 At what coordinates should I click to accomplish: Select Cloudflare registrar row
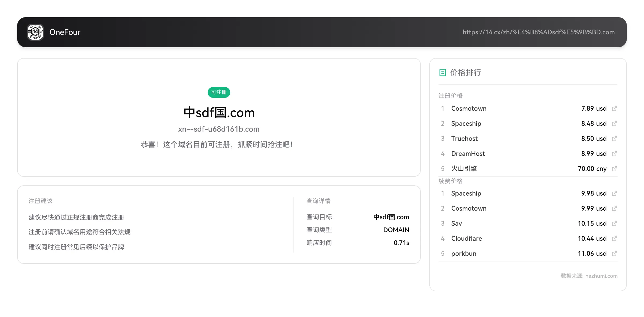click(528, 239)
